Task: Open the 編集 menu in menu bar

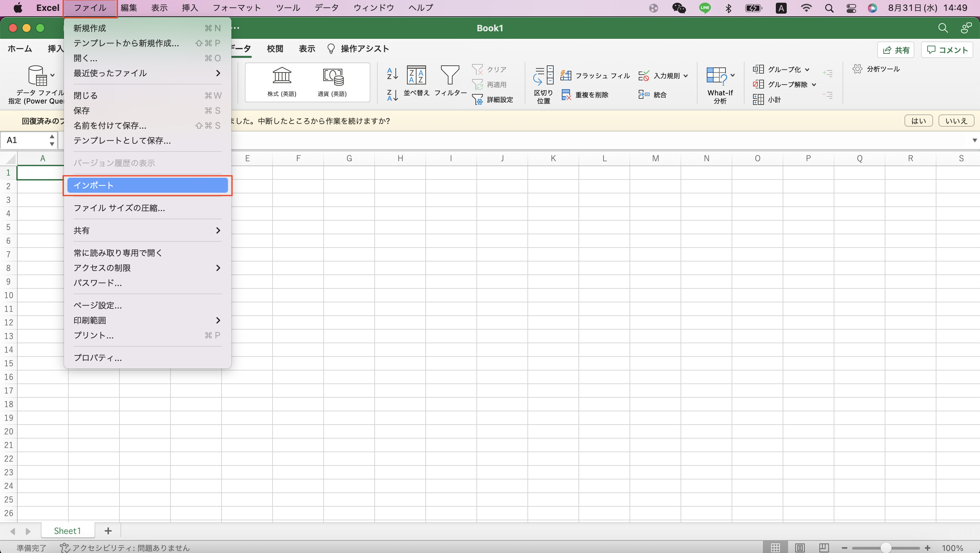Action: click(129, 8)
